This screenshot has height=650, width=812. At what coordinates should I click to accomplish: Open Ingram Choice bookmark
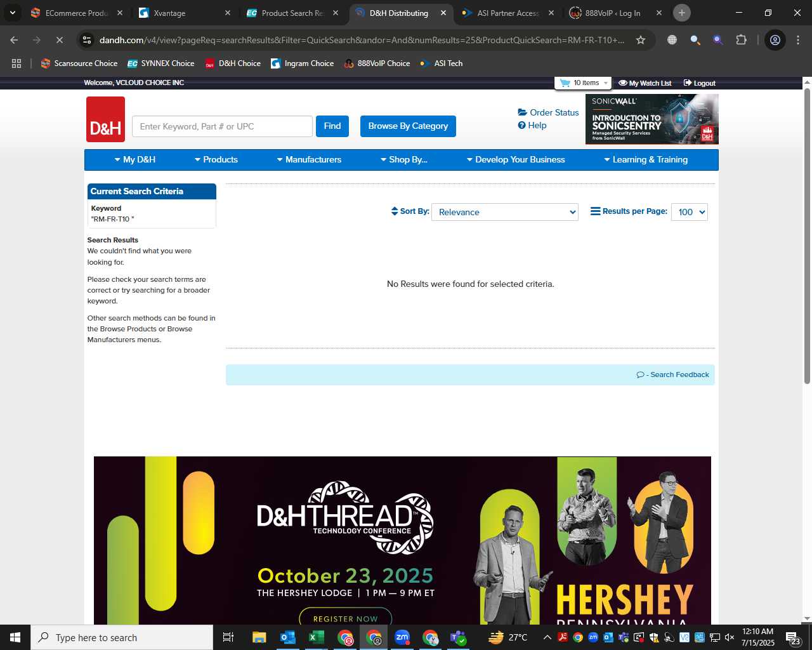pos(302,63)
